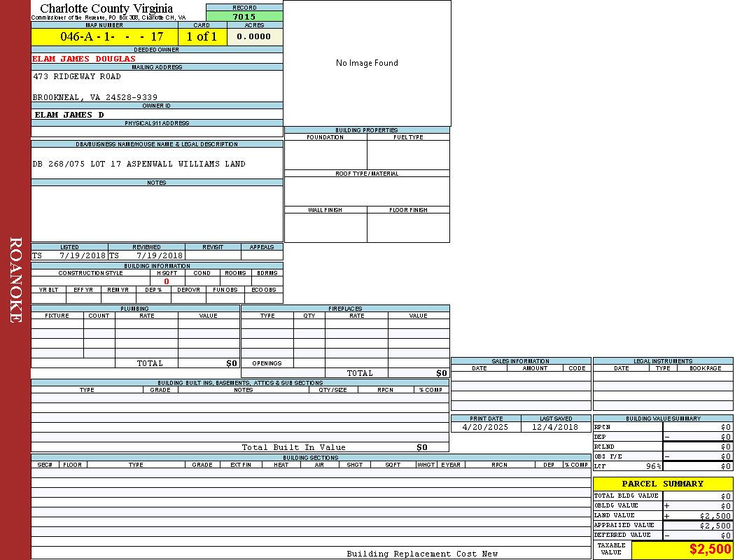The width and height of the screenshot is (735, 560).
Task: Click the green record number 7015 field
Action: coord(244,17)
